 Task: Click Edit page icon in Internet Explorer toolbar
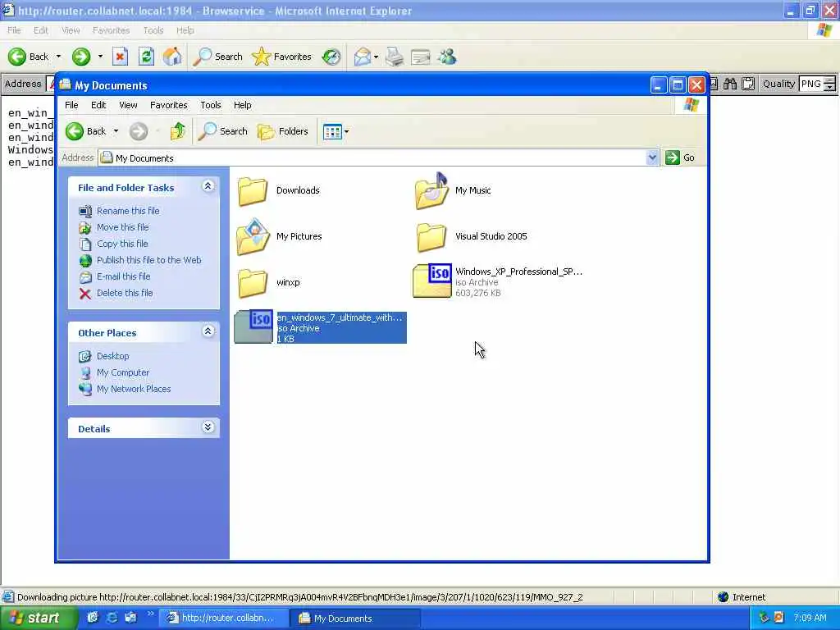pos(421,57)
